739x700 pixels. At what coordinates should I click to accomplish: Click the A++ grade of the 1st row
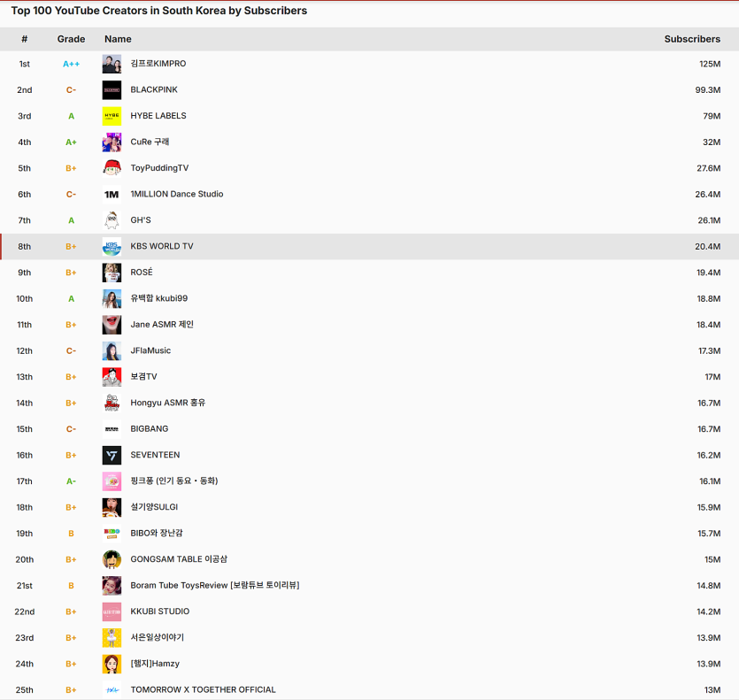(71, 64)
